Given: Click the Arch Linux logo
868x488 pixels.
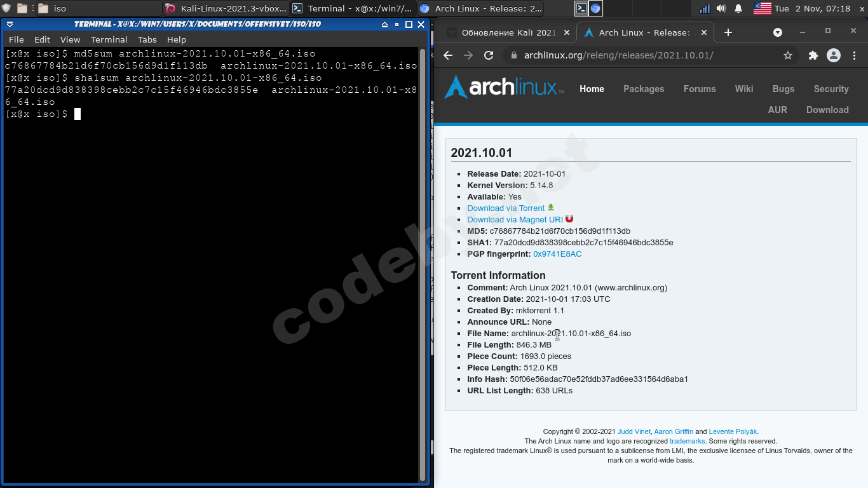Looking at the screenshot, I should tap(505, 87).
